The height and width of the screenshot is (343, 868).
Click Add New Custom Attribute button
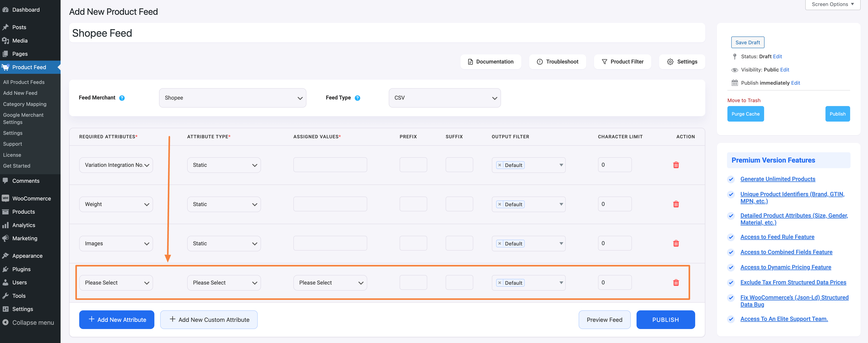pyautogui.click(x=209, y=319)
